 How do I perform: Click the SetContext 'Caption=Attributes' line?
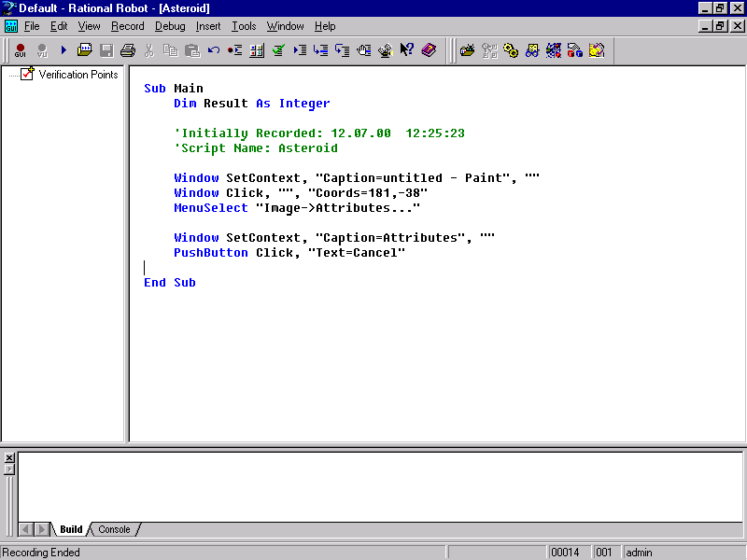click(x=334, y=238)
